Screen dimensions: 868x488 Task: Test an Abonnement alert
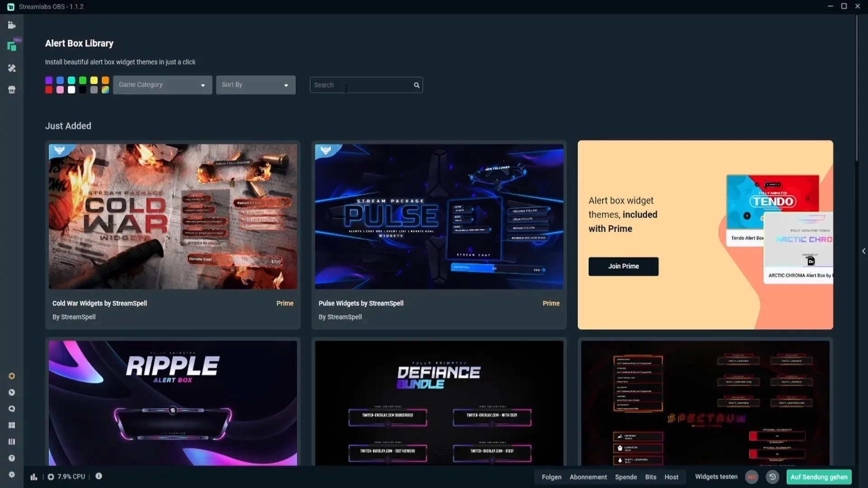588,477
